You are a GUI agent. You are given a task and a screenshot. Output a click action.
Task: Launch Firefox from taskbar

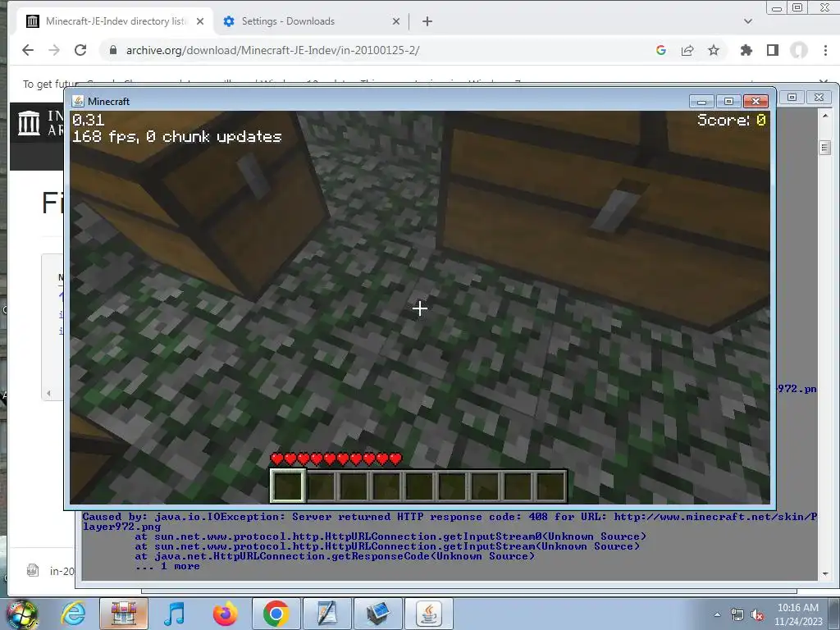pyautogui.click(x=225, y=614)
